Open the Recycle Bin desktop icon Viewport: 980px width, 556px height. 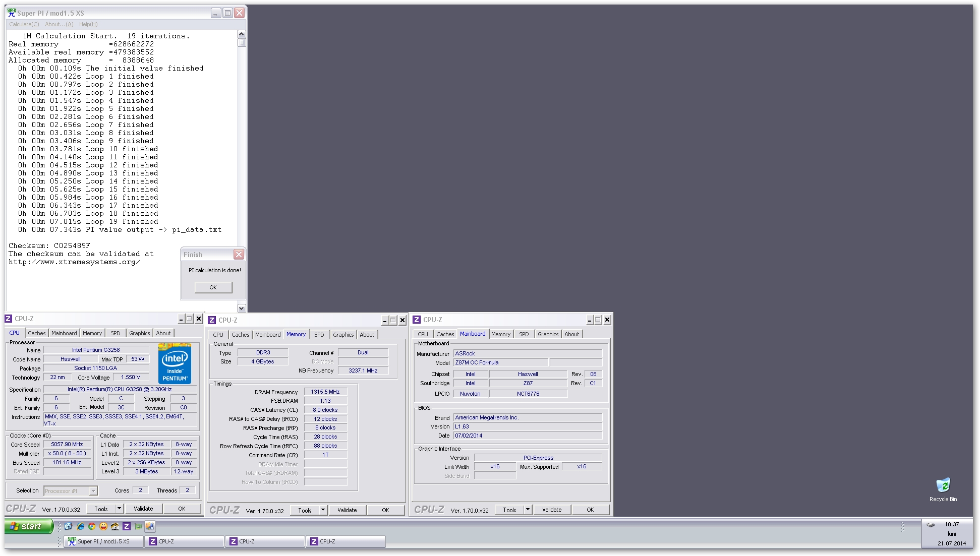943,489
